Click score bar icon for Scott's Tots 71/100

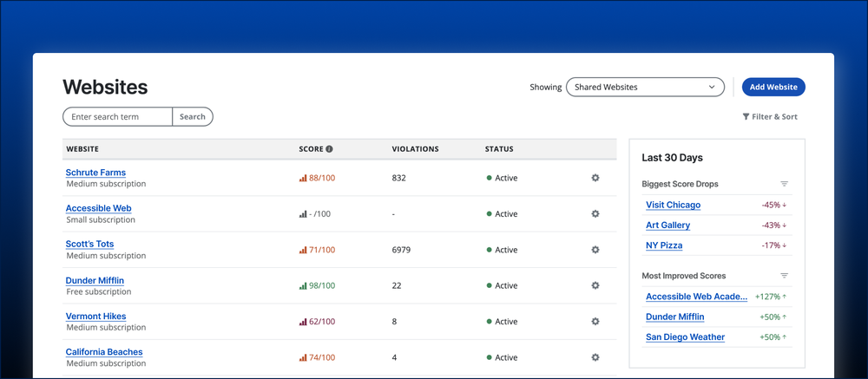(303, 250)
